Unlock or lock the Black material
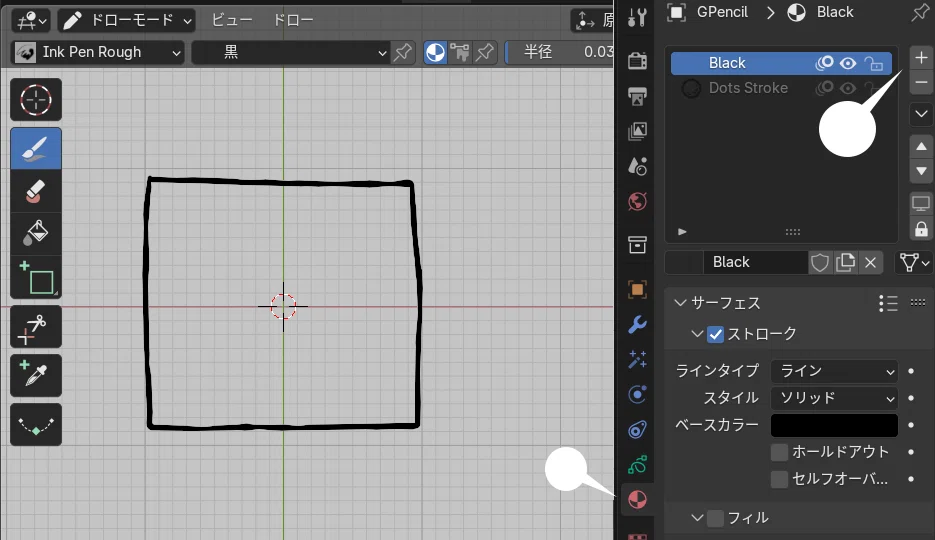The width and height of the screenshot is (935, 540). coord(874,63)
